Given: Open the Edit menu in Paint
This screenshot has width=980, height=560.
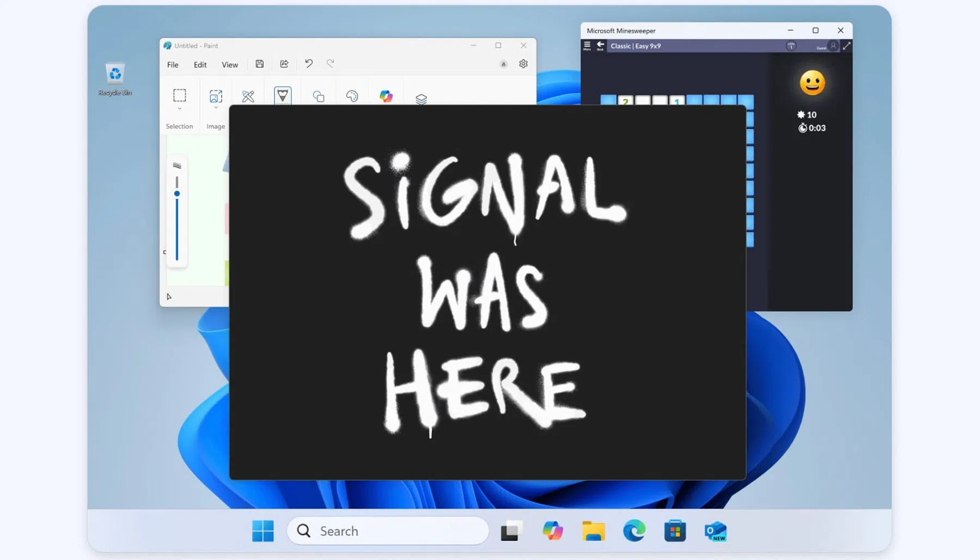Looking at the screenshot, I should [200, 65].
